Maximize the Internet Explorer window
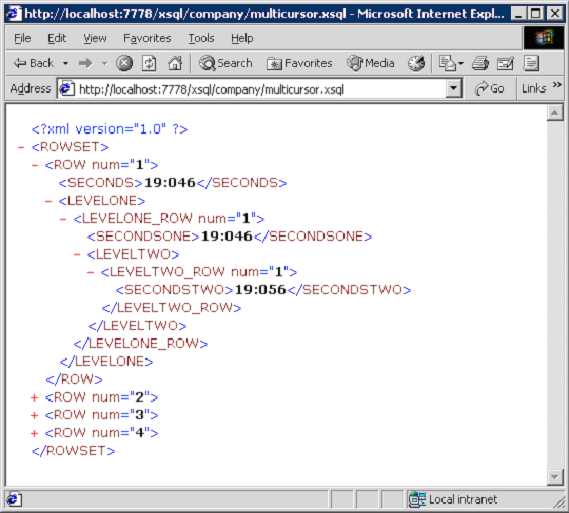The height and width of the screenshot is (513, 569). pos(536,14)
